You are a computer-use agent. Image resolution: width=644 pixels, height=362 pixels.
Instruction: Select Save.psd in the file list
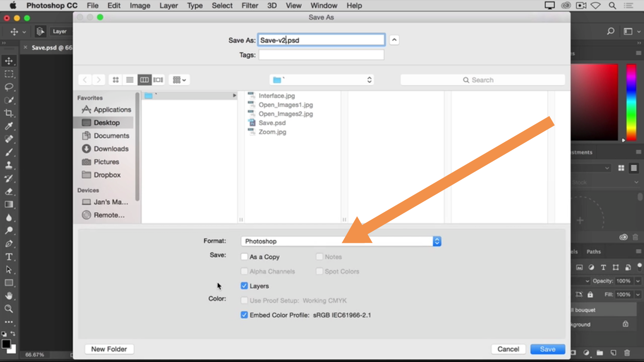[272, 123]
